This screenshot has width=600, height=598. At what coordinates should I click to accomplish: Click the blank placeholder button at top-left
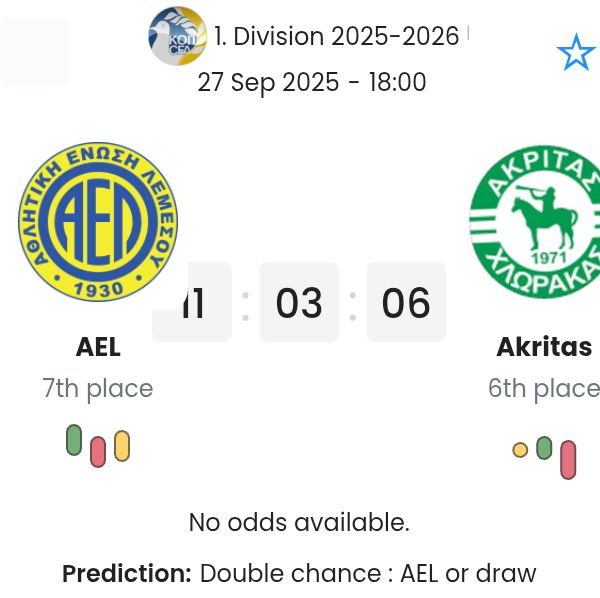36,52
